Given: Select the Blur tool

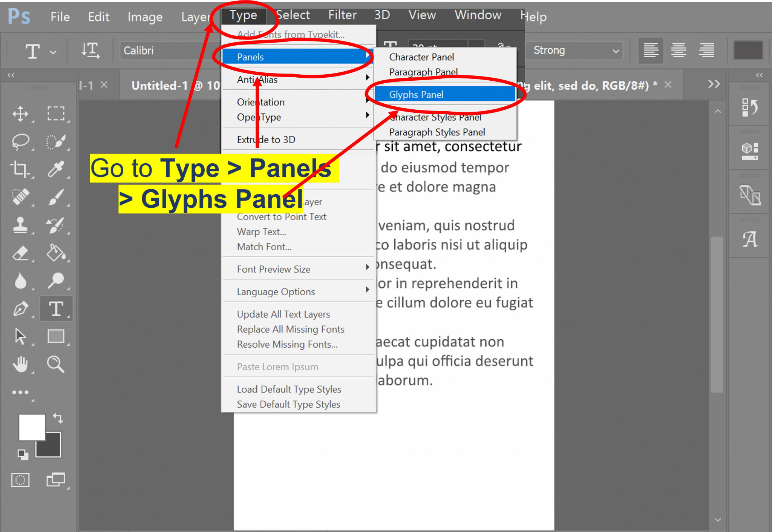Looking at the screenshot, I should coord(20,281).
